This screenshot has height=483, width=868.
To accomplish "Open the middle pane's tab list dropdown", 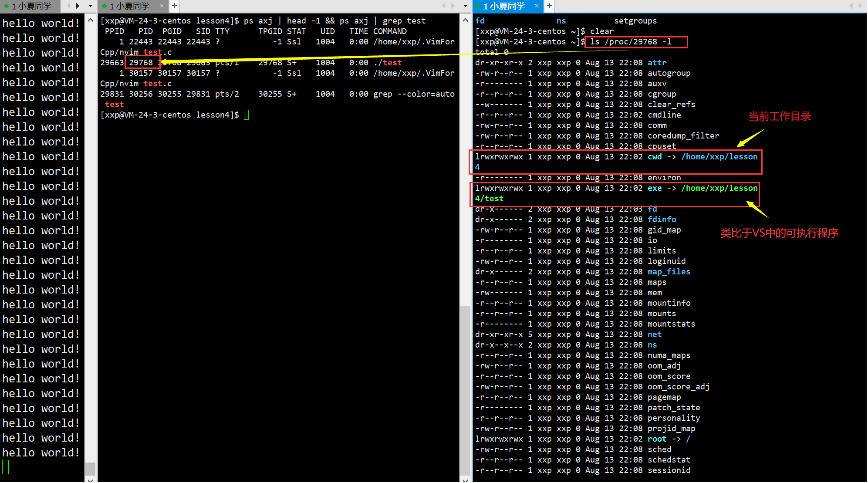I will (x=465, y=6).
